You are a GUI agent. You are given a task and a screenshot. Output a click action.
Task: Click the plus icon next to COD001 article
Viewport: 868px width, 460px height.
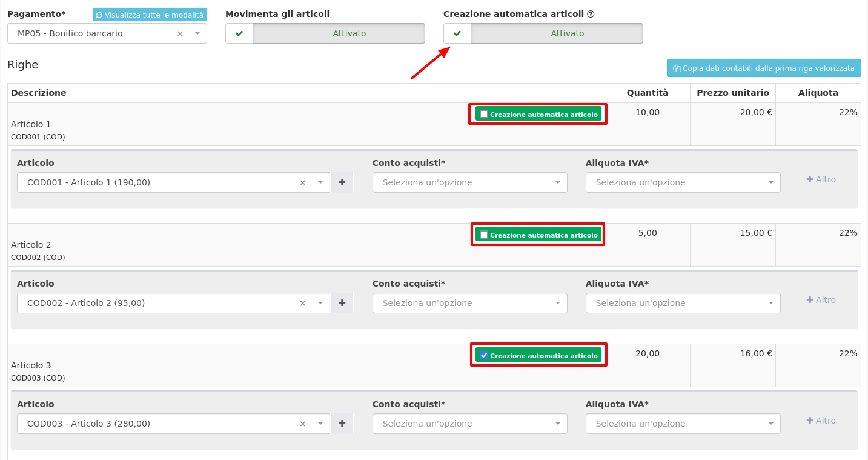[342, 182]
